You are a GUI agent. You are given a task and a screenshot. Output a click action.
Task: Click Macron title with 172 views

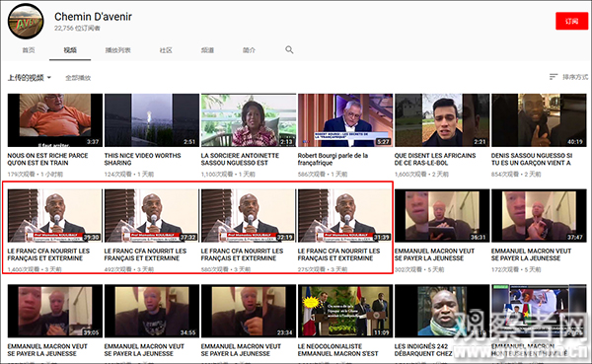[531, 255]
